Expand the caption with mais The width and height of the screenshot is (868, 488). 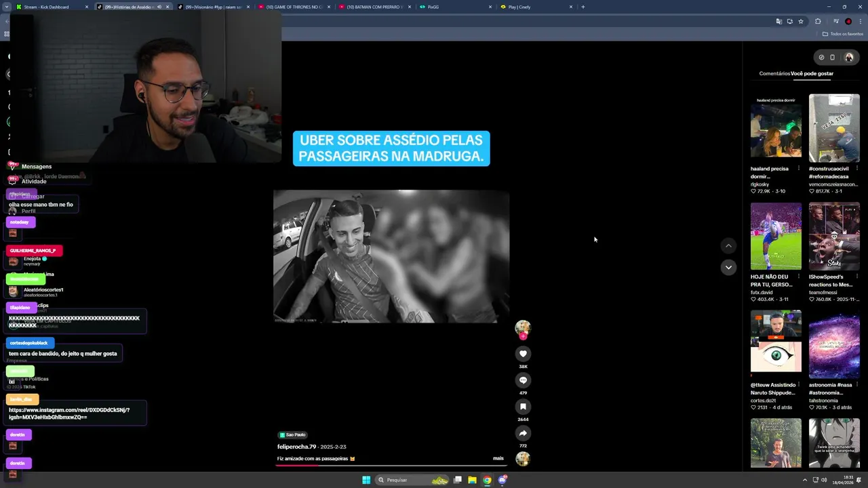pos(498,458)
